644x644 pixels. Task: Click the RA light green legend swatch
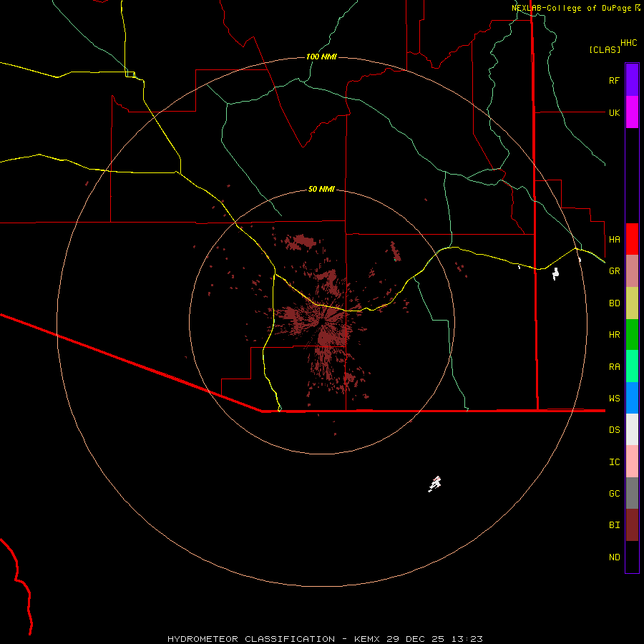(x=632, y=366)
